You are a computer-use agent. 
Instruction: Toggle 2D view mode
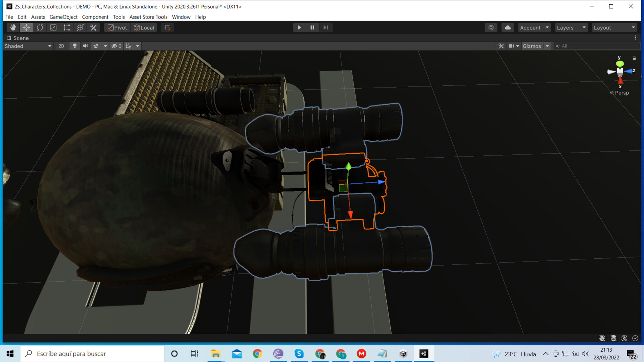[x=61, y=46]
